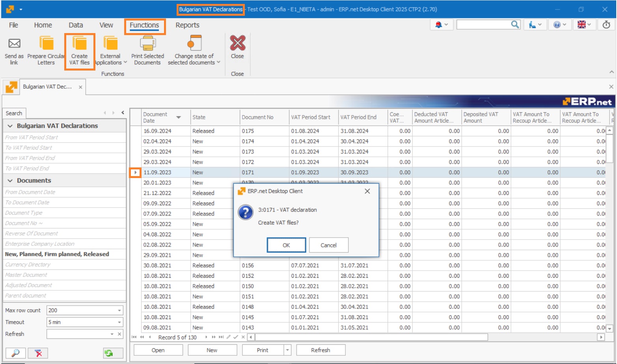617x364 pixels.
Task: Click the Refresh button below the grid
Action: click(x=321, y=350)
